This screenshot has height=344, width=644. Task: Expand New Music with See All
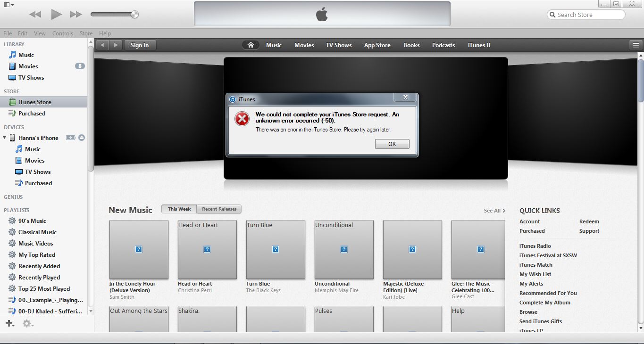[494, 211]
